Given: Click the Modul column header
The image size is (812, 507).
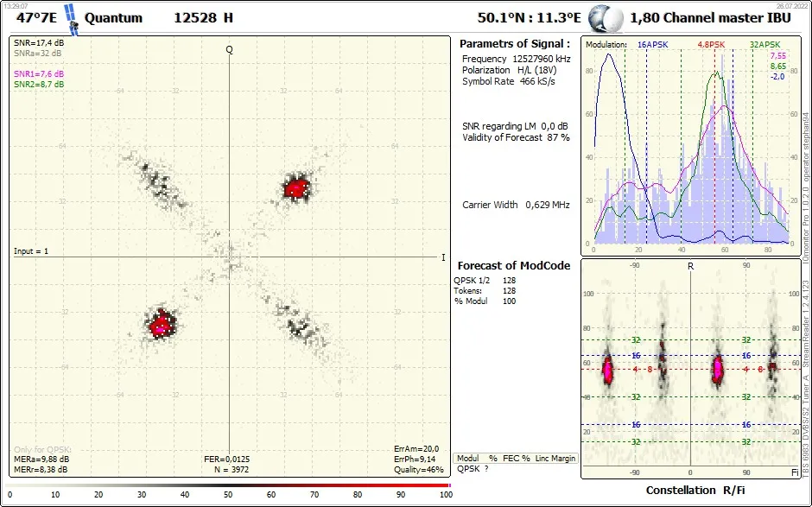Looking at the screenshot, I should pyautogui.click(x=467, y=459).
